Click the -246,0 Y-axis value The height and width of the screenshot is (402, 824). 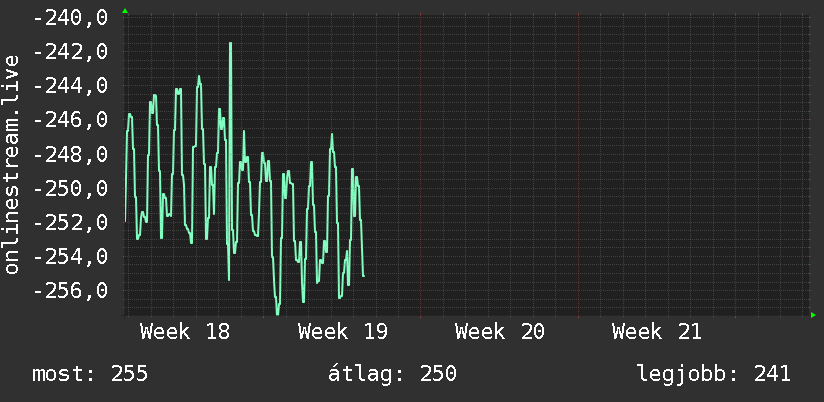(x=70, y=120)
